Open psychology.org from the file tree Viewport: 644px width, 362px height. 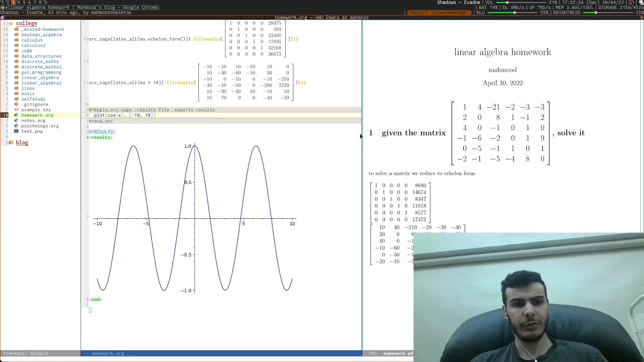(40, 126)
